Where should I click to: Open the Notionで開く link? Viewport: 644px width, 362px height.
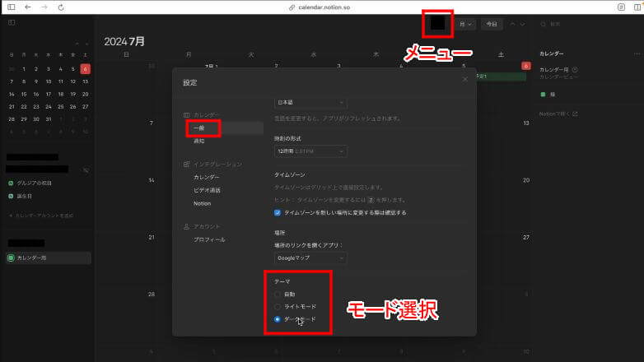(x=558, y=114)
